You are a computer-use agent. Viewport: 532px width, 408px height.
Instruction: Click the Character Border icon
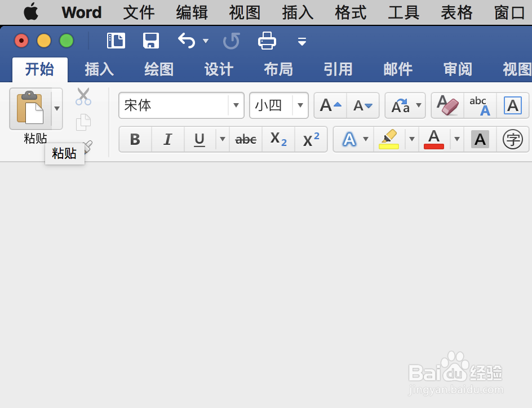[513, 105]
